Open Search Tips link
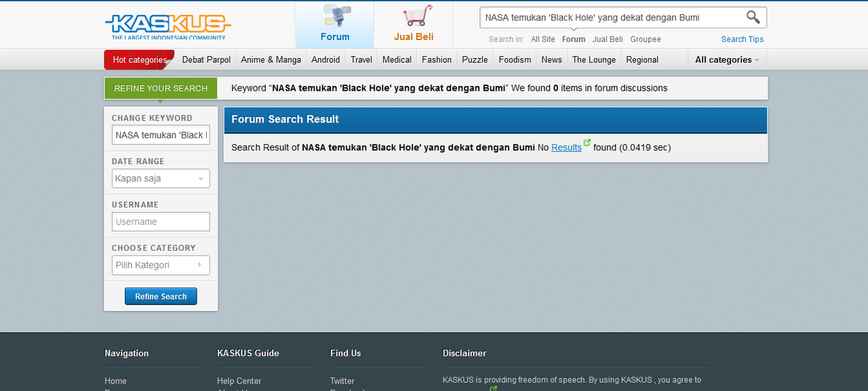 click(742, 39)
